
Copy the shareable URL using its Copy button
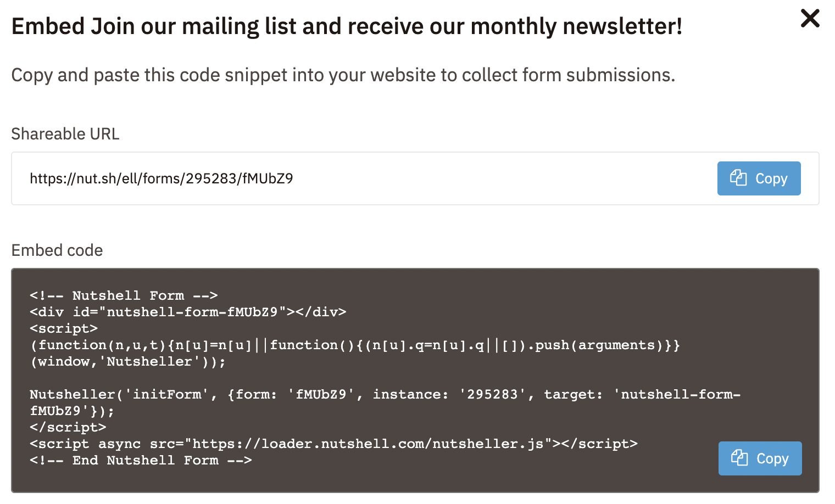[x=759, y=178]
